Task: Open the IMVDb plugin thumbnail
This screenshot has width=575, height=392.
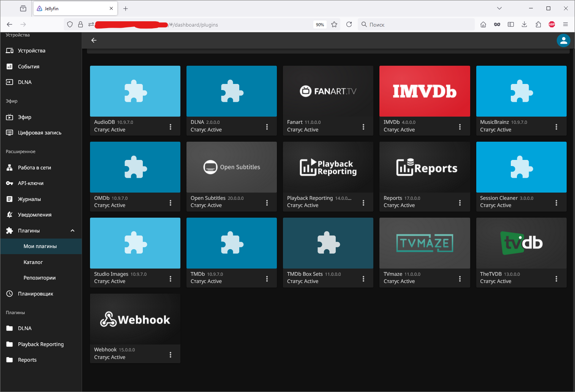Action: click(x=425, y=91)
